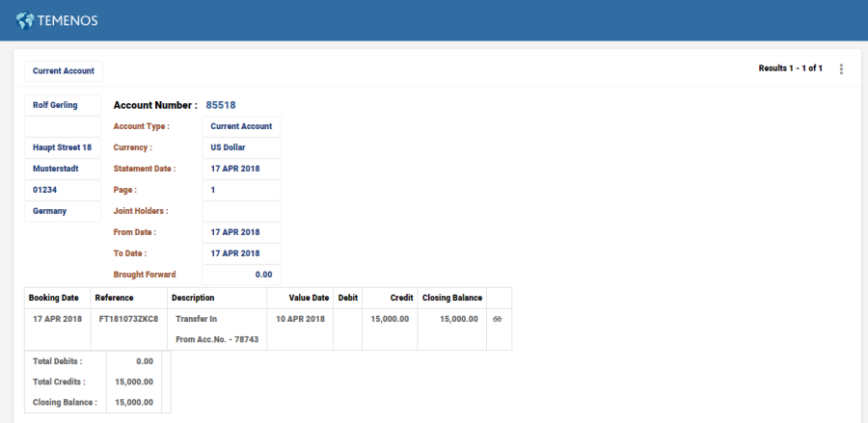Click the Statement Date value field
The width and height of the screenshot is (868, 423).
point(240,169)
